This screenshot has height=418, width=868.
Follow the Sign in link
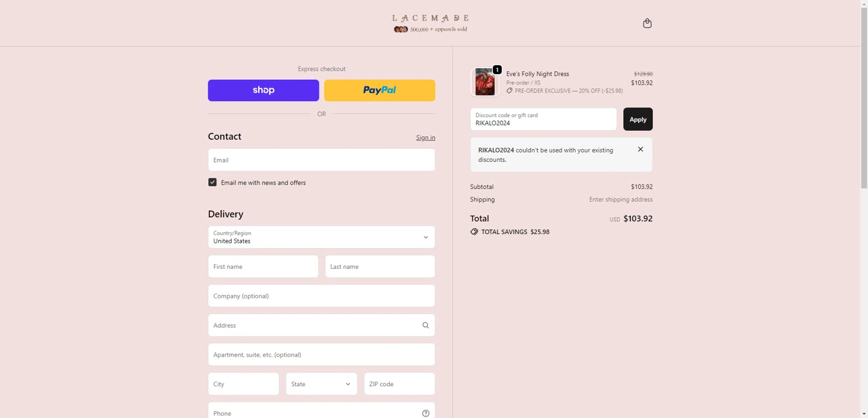(x=425, y=138)
